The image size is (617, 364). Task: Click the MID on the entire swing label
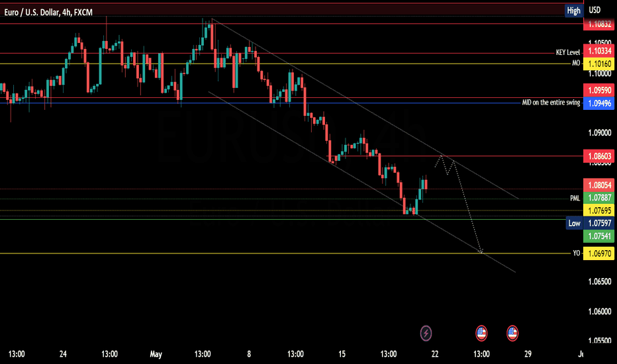pyautogui.click(x=551, y=103)
